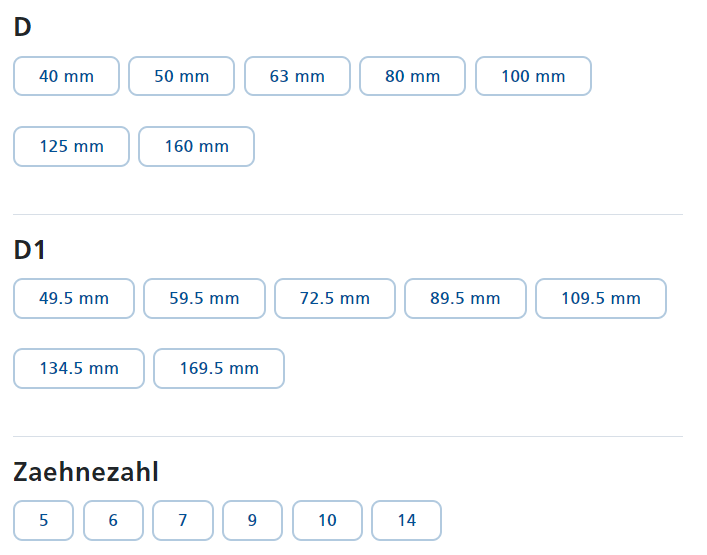Pick the 63 mm D option
The width and height of the screenshot is (707, 555).
pyautogui.click(x=297, y=76)
